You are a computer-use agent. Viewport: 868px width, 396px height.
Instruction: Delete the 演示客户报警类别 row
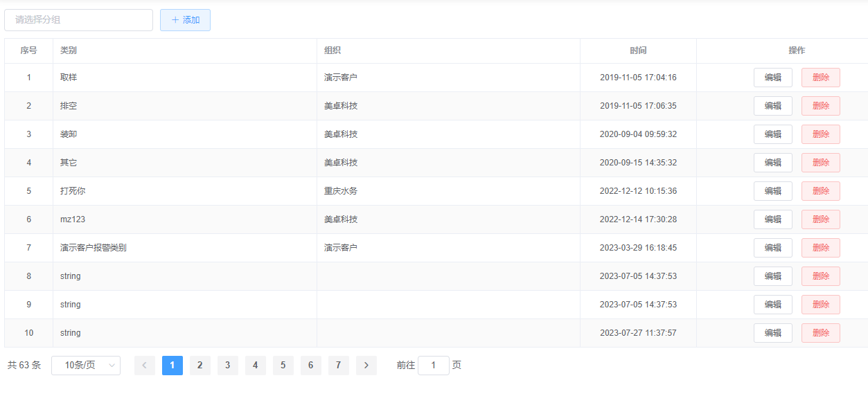(x=820, y=248)
